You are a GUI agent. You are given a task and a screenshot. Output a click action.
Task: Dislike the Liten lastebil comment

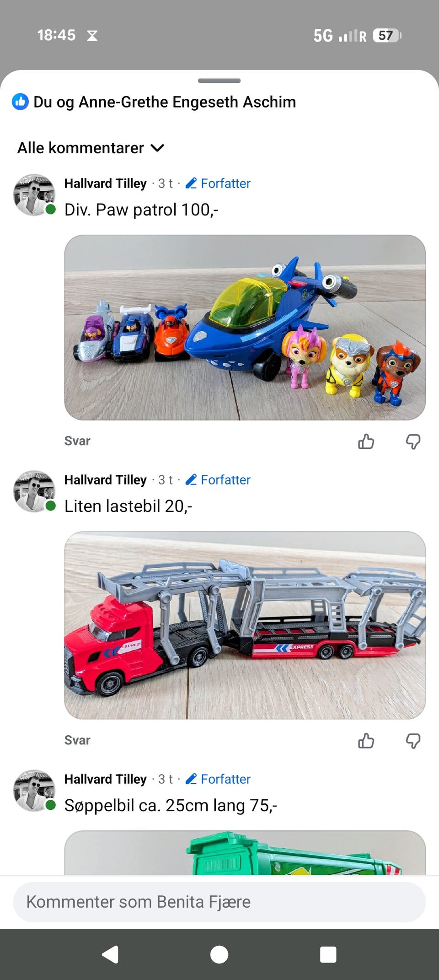(413, 740)
